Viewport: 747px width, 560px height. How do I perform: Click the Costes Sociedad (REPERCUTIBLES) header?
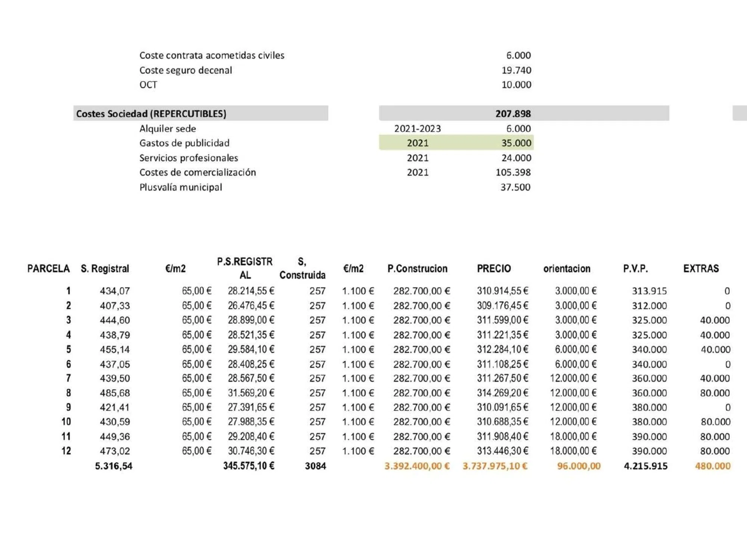point(151,113)
